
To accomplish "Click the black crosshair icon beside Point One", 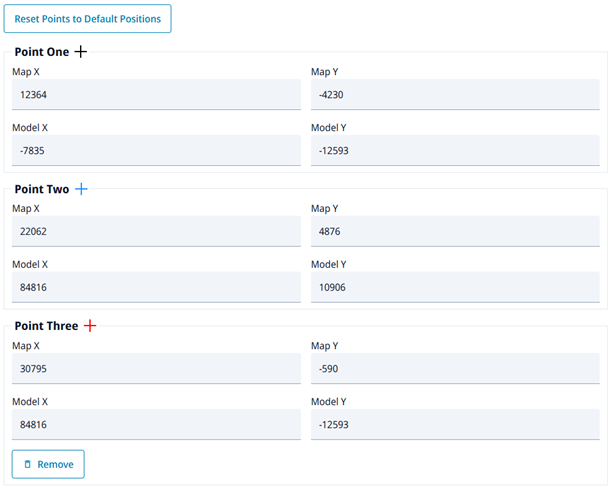I will click(x=81, y=52).
